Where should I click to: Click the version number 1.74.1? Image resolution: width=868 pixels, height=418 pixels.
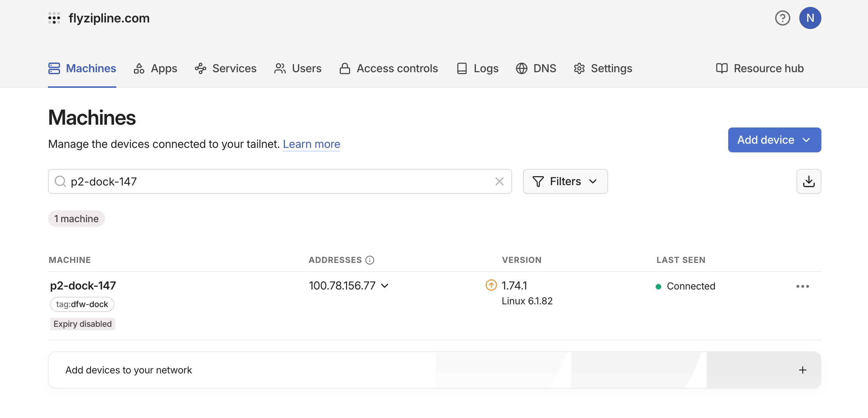[x=514, y=286]
